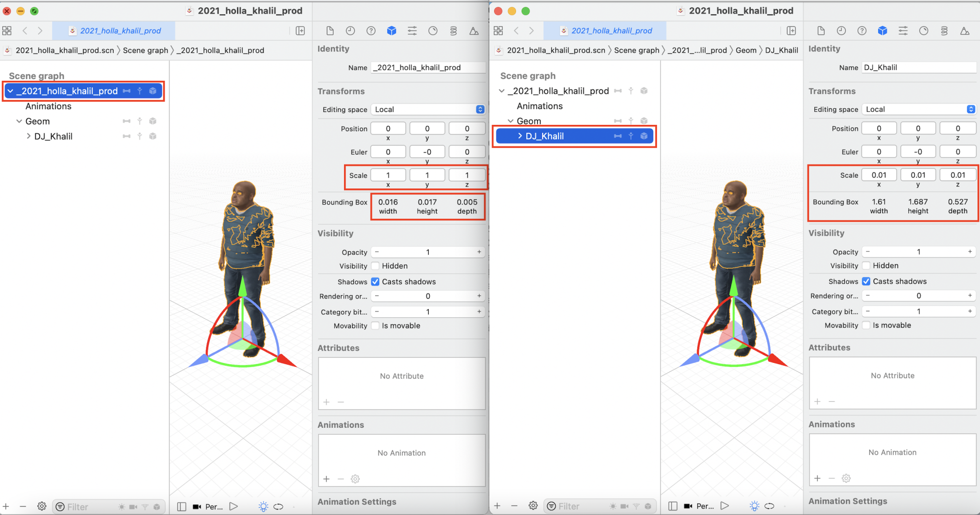The width and height of the screenshot is (980, 515).
Task: Open Editing space dropdown in right window
Action: (x=919, y=109)
